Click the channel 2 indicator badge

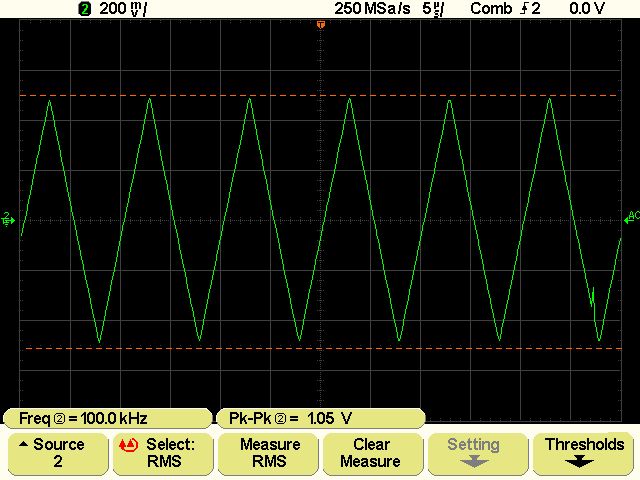(x=84, y=9)
